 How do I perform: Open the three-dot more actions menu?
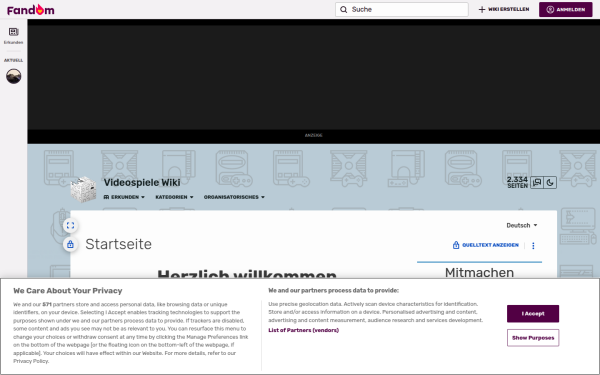click(x=533, y=246)
